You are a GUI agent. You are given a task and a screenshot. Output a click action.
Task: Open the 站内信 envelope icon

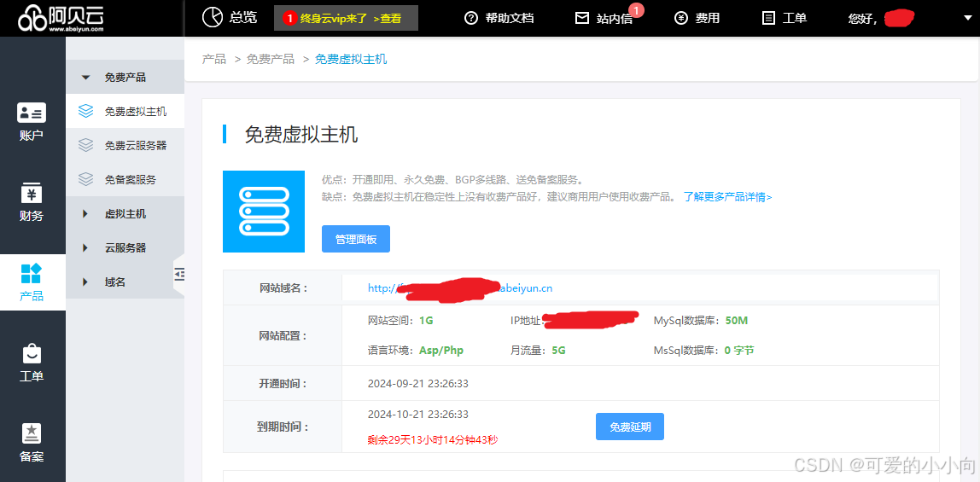582,18
